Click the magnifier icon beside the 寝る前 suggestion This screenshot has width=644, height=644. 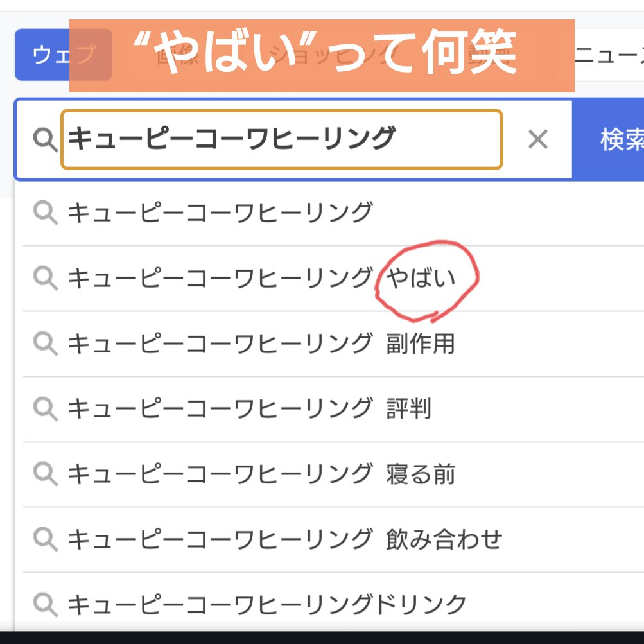(x=46, y=474)
